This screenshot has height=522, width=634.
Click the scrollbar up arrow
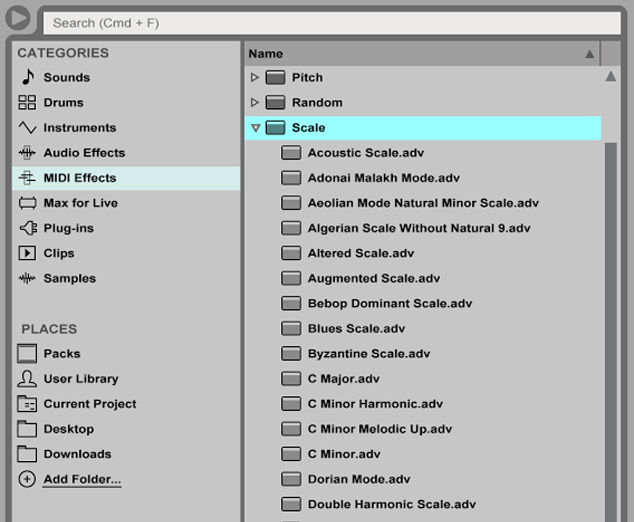(x=611, y=76)
